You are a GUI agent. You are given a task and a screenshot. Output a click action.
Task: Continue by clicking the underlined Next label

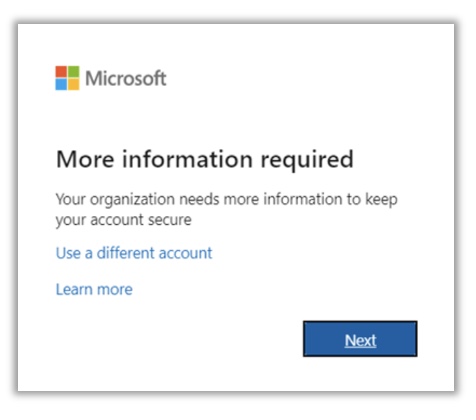point(360,341)
